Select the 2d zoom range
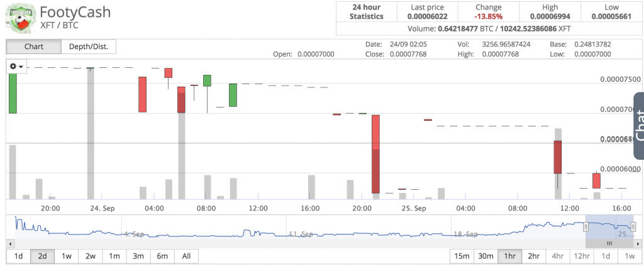The width and height of the screenshot is (644, 271). click(x=42, y=256)
